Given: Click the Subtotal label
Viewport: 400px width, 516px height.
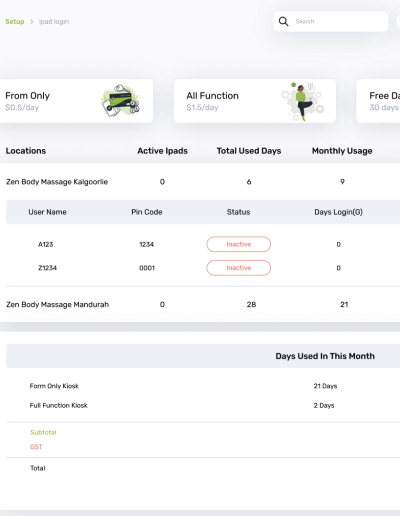Looking at the screenshot, I should point(43,432).
